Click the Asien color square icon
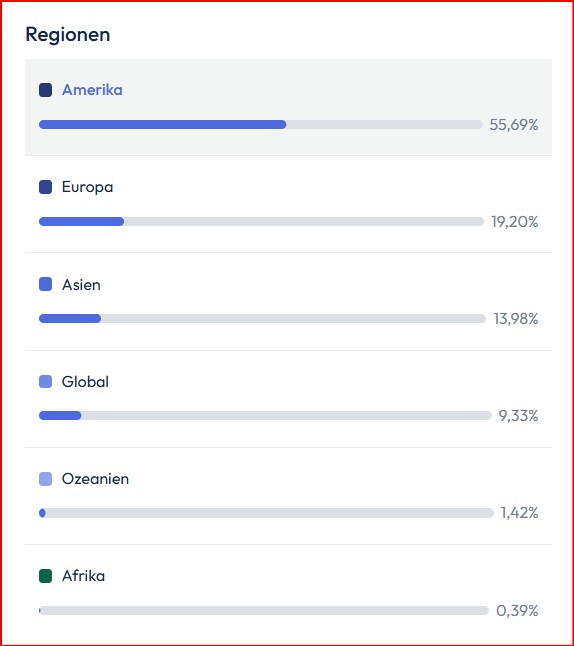Viewport: 574px width, 646px height. coord(45,284)
